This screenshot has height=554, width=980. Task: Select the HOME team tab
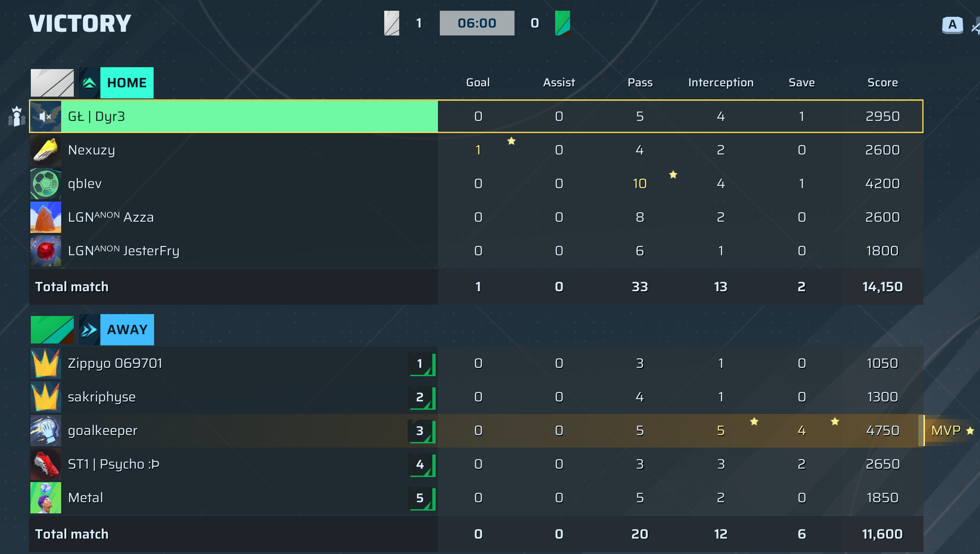(x=127, y=83)
